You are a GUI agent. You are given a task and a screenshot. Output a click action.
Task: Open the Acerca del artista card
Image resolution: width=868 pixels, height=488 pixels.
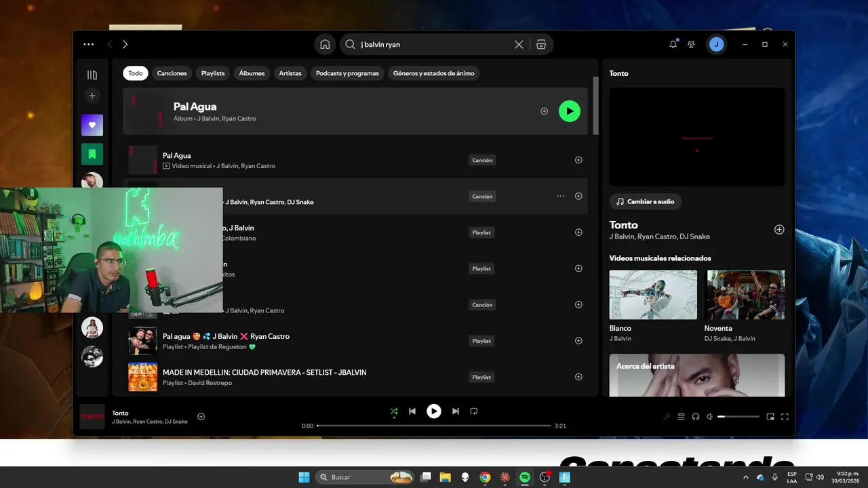click(x=697, y=375)
